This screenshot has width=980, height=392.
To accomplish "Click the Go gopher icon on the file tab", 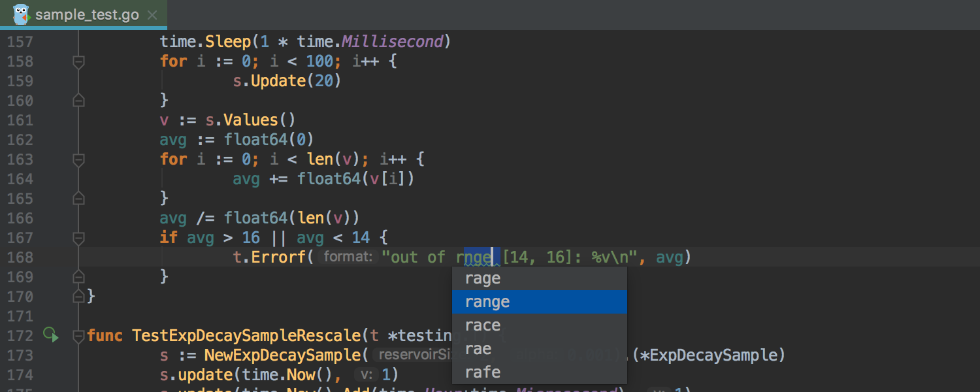I will pos(21,14).
